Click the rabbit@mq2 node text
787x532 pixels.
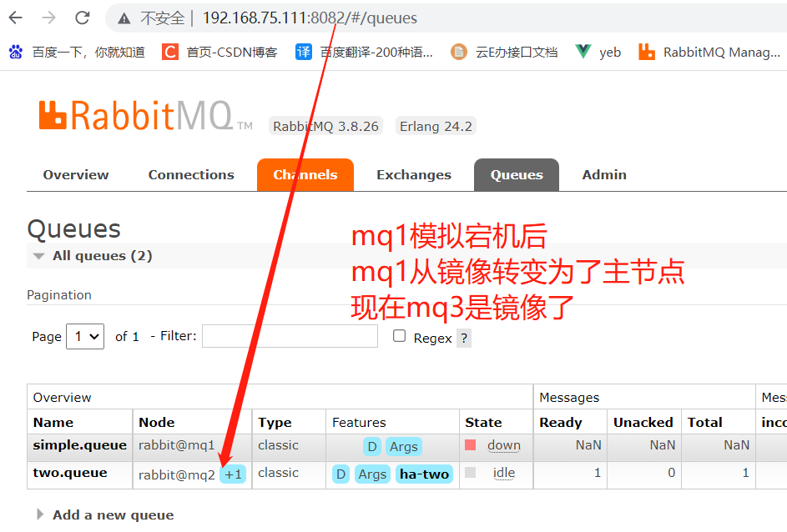[177, 474]
